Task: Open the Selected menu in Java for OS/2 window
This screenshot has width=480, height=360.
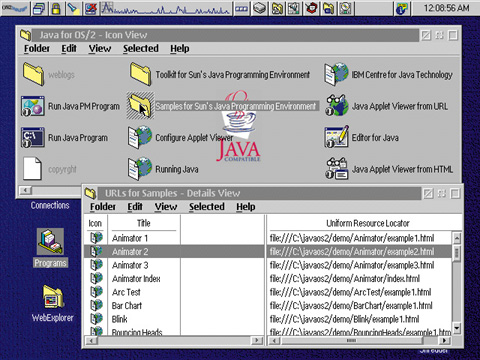Action: (141, 49)
